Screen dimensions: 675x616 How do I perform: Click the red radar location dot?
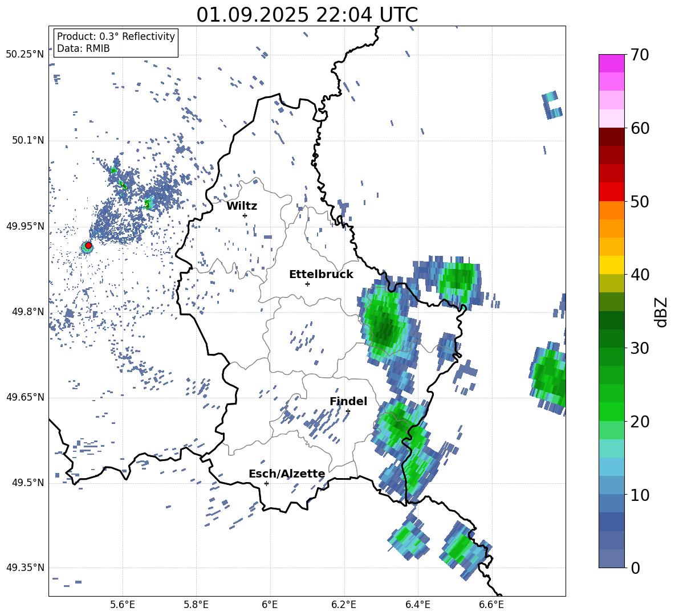[88, 246]
